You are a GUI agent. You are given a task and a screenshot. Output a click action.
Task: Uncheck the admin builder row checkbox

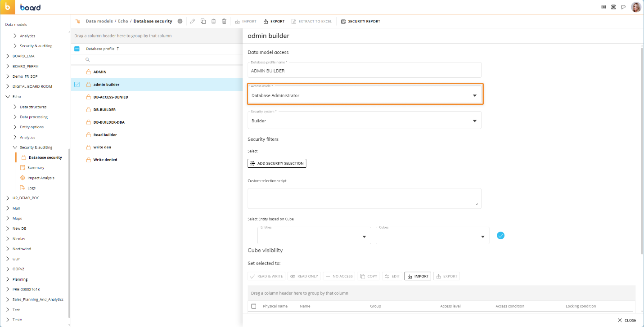(x=77, y=84)
